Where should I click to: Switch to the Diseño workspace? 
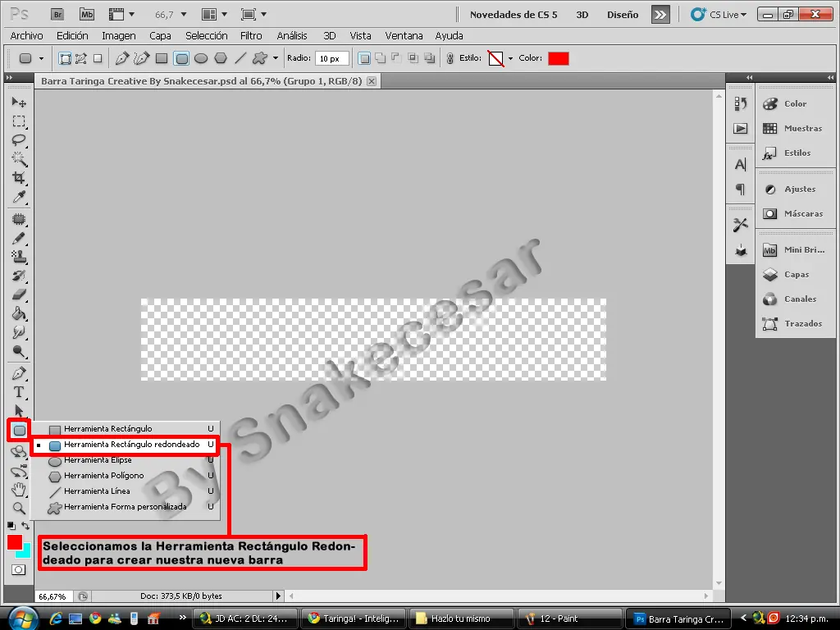click(623, 15)
